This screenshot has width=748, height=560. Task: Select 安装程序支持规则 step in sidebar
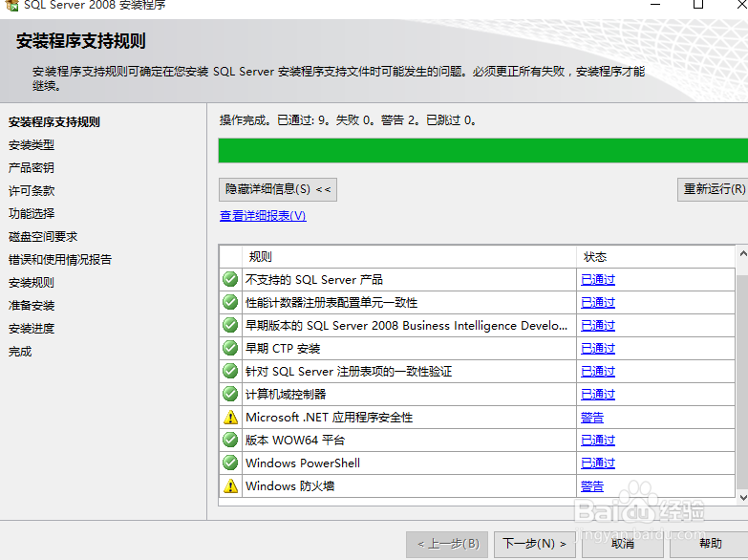tap(53, 121)
